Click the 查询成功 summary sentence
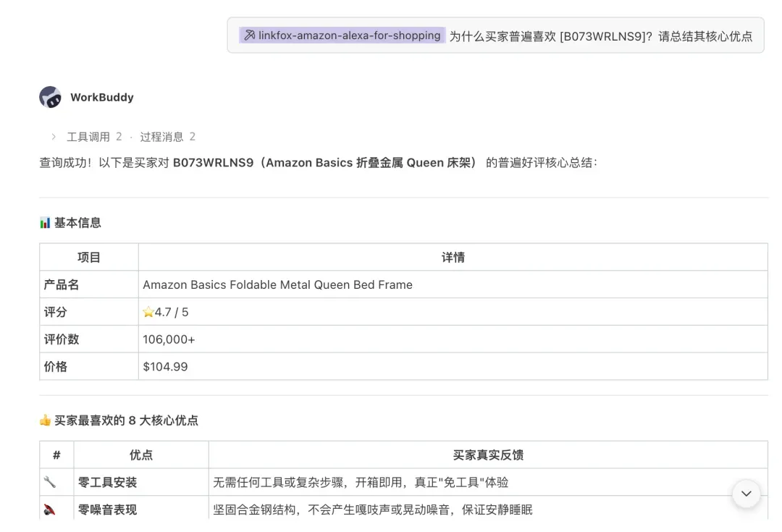The image size is (782, 532). (x=318, y=163)
